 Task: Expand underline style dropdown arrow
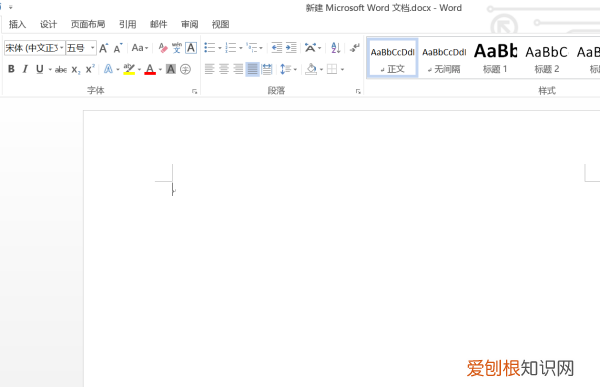coord(50,70)
